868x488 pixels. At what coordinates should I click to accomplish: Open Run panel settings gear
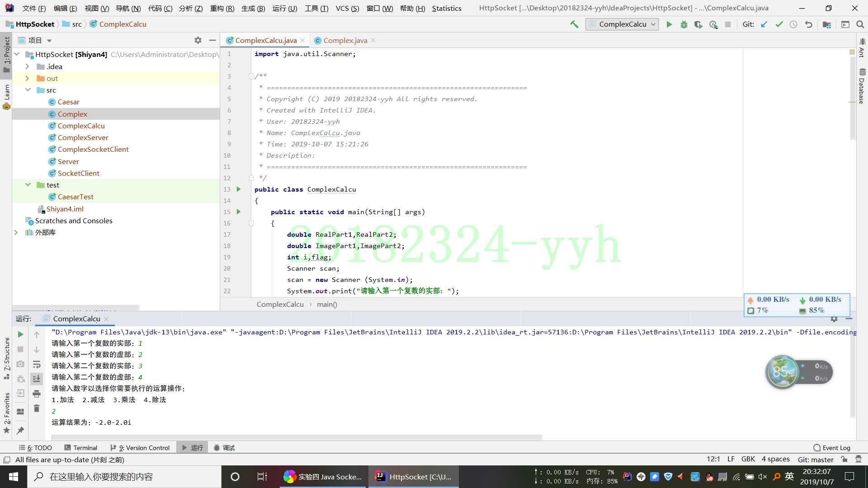click(x=834, y=319)
